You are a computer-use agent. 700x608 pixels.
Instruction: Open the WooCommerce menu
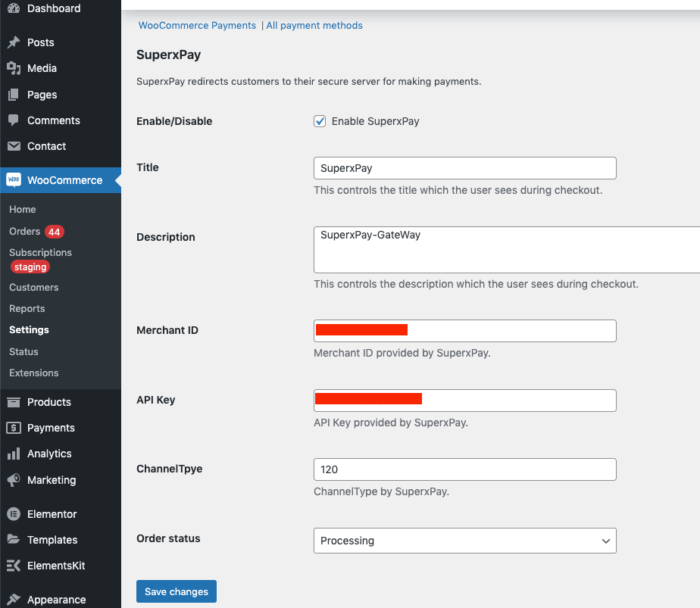(64, 180)
